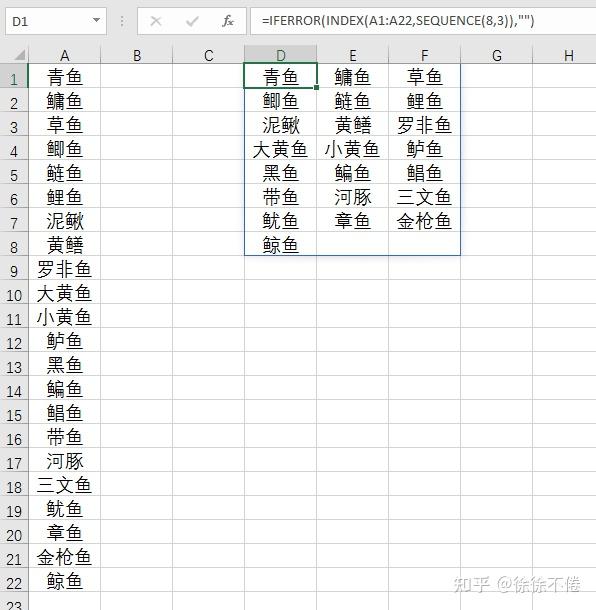Select cell A8 containing 黄鳝
This screenshot has height=610, width=596.
pos(65,244)
